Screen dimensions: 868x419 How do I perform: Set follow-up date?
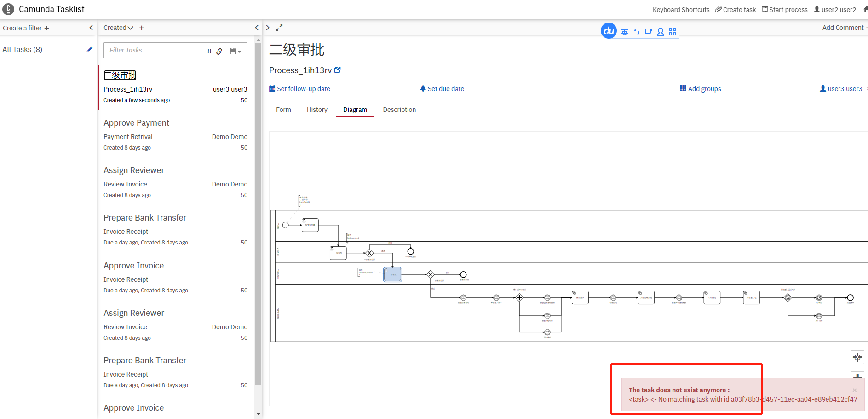(299, 89)
